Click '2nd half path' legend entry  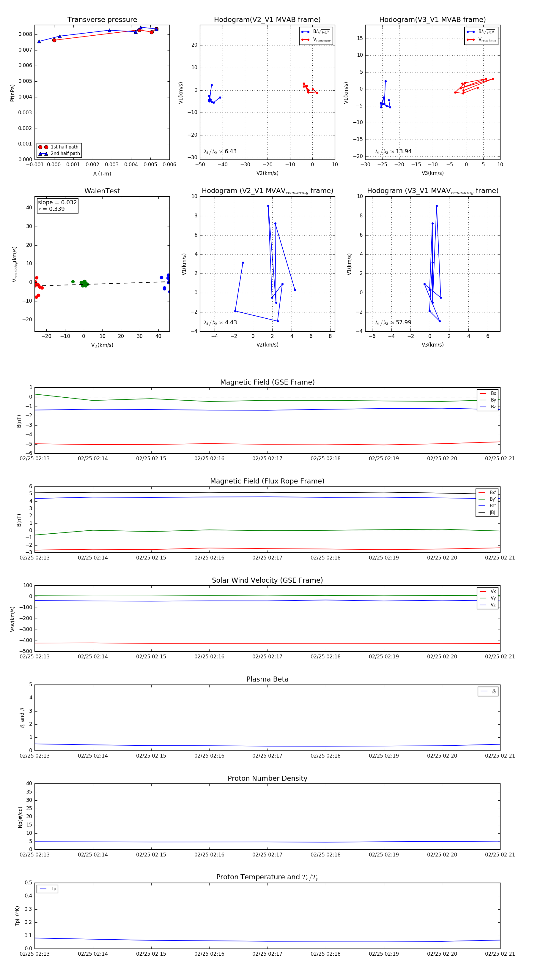pos(59,154)
